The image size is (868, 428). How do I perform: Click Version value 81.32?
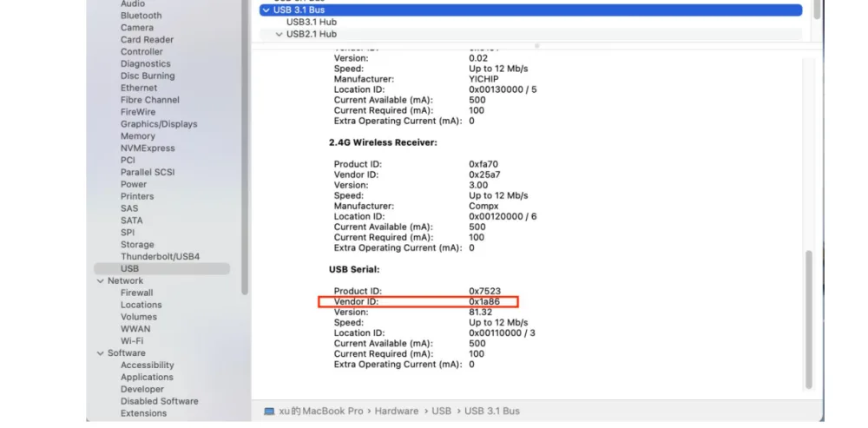[481, 313]
